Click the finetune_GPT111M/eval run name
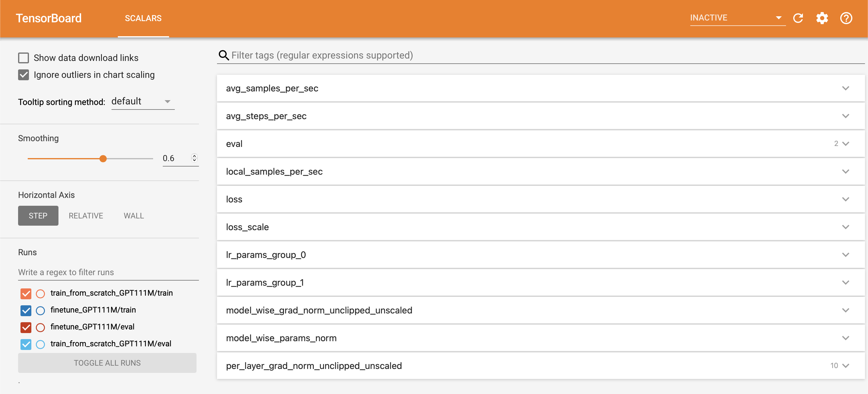868x394 pixels. (x=92, y=326)
